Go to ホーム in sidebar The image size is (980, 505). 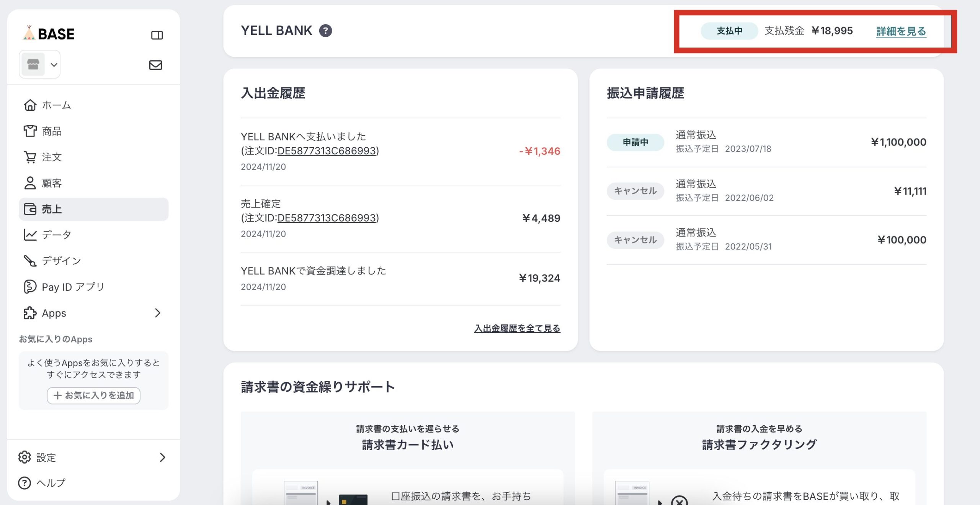click(56, 105)
